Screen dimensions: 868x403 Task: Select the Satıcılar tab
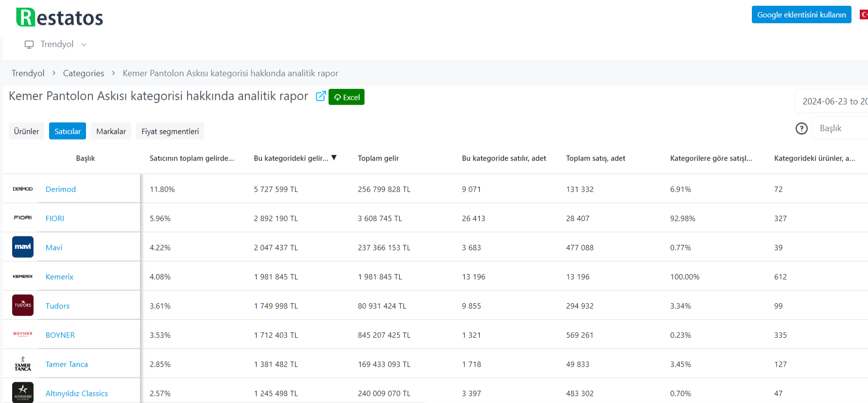pos(68,131)
